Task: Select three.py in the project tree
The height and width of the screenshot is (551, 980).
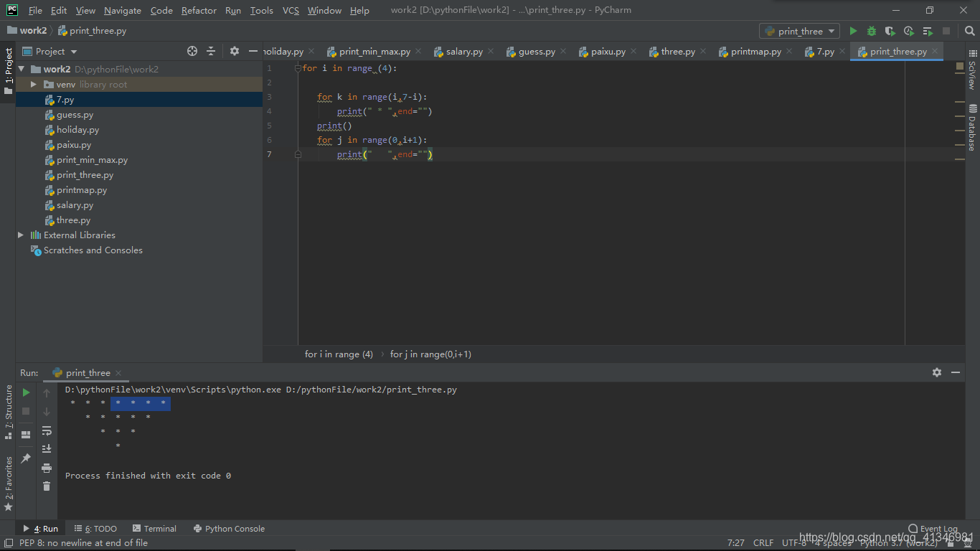Action: coord(73,220)
